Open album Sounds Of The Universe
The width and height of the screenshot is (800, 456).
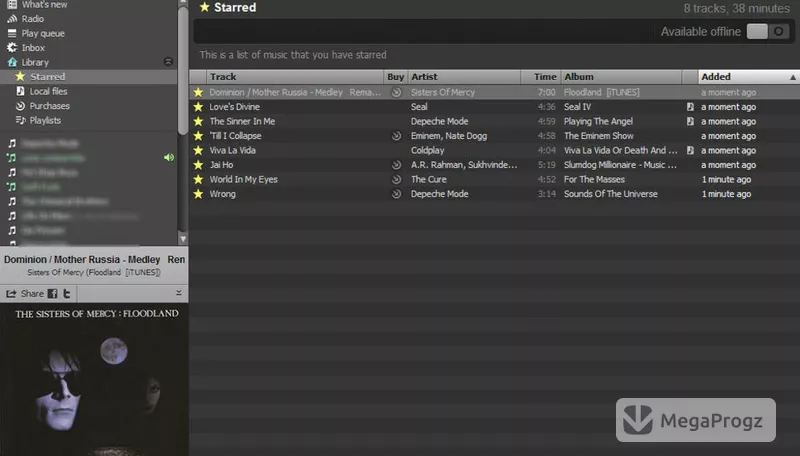click(x=611, y=194)
